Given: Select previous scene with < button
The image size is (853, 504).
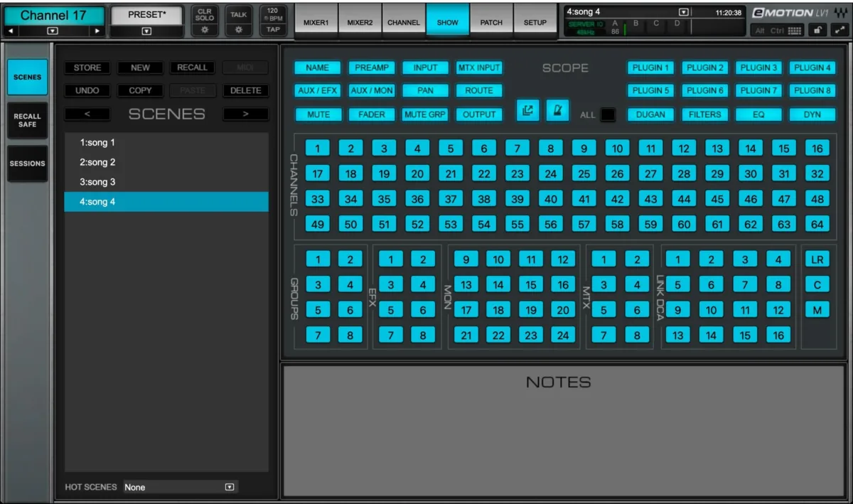Looking at the screenshot, I should pyautogui.click(x=87, y=114).
